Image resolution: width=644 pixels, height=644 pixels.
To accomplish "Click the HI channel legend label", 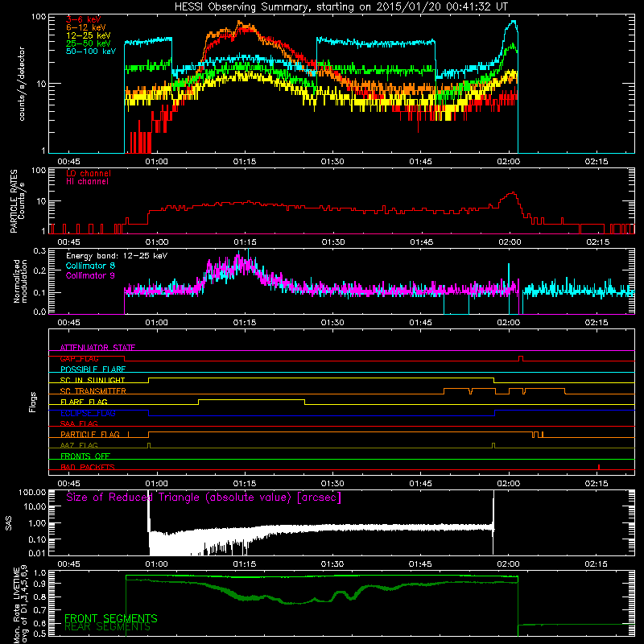I will coord(88,182).
